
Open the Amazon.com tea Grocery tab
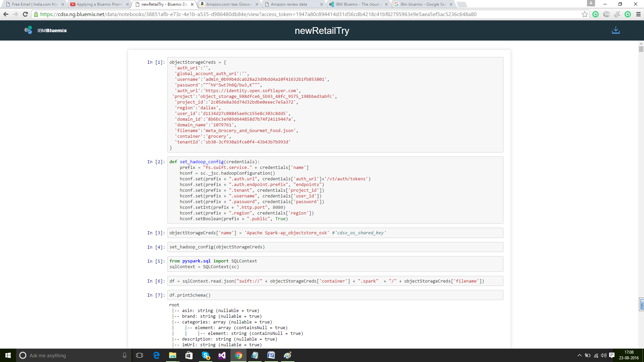[x=228, y=4]
